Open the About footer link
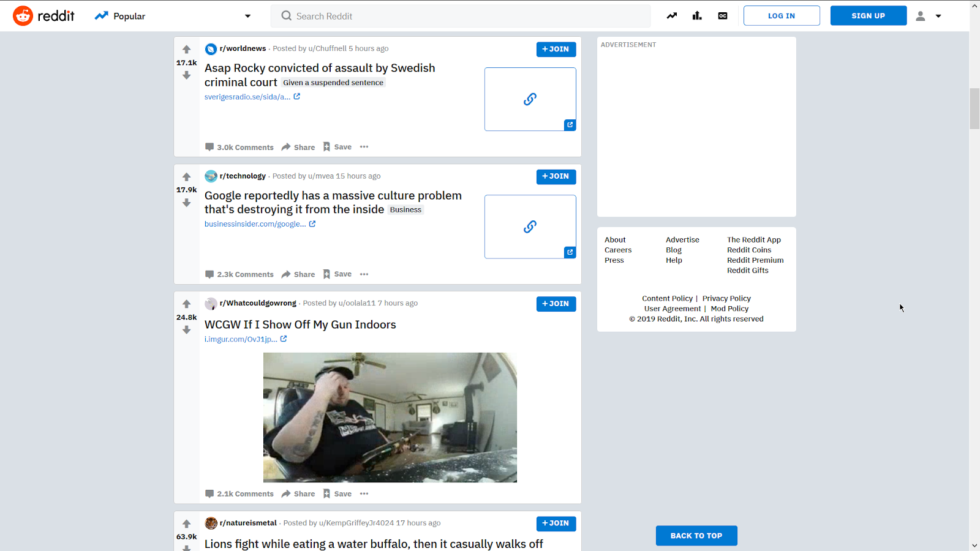The image size is (980, 551). pos(615,240)
